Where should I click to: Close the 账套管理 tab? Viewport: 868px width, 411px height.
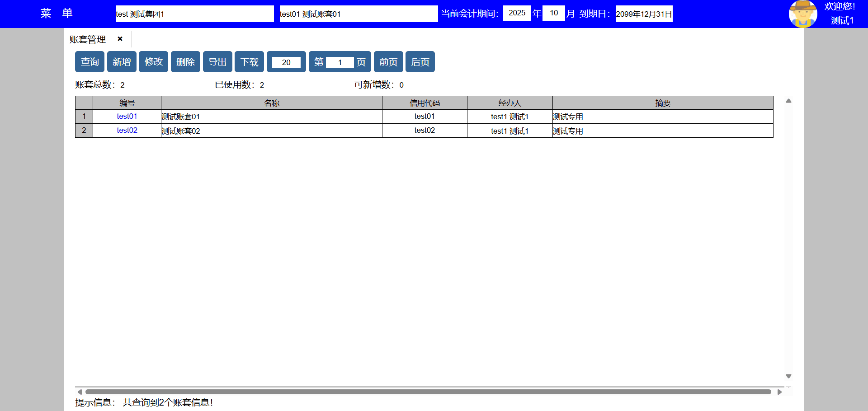point(120,39)
